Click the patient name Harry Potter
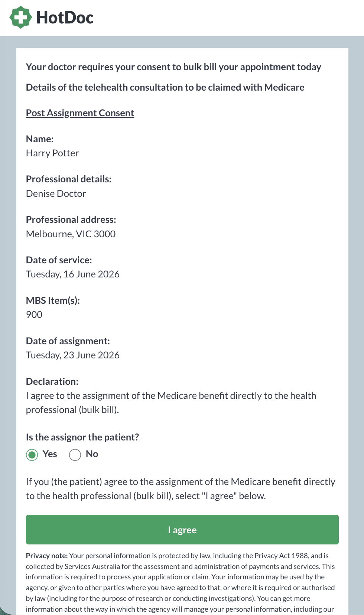Image resolution: width=364 pixels, height=615 pixels. tap(52, 153)
